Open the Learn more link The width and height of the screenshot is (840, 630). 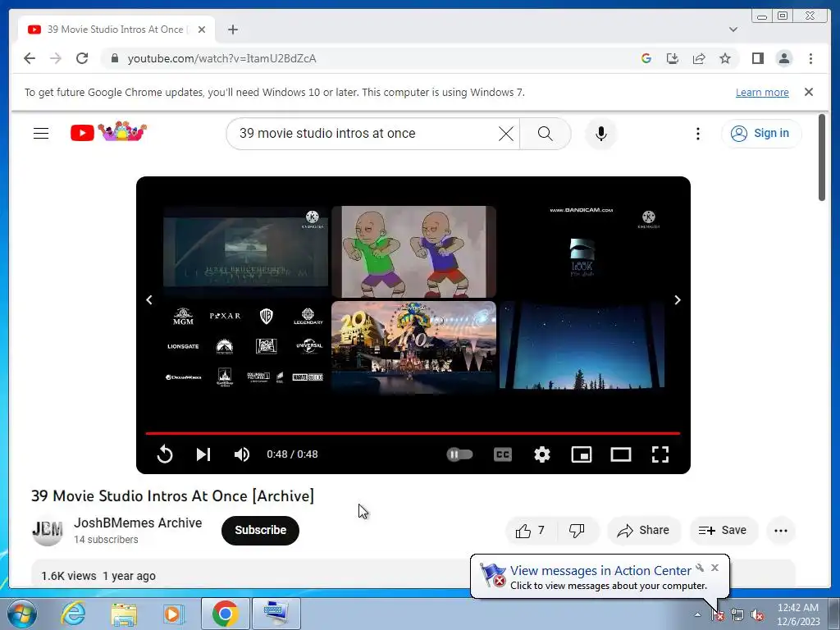pyautogui.click(x=762, y=92)
